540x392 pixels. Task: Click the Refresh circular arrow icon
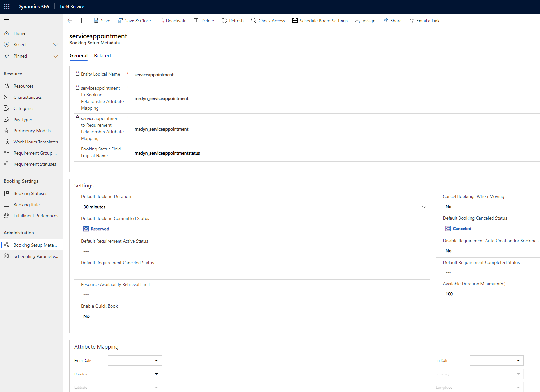coord(224,20)
